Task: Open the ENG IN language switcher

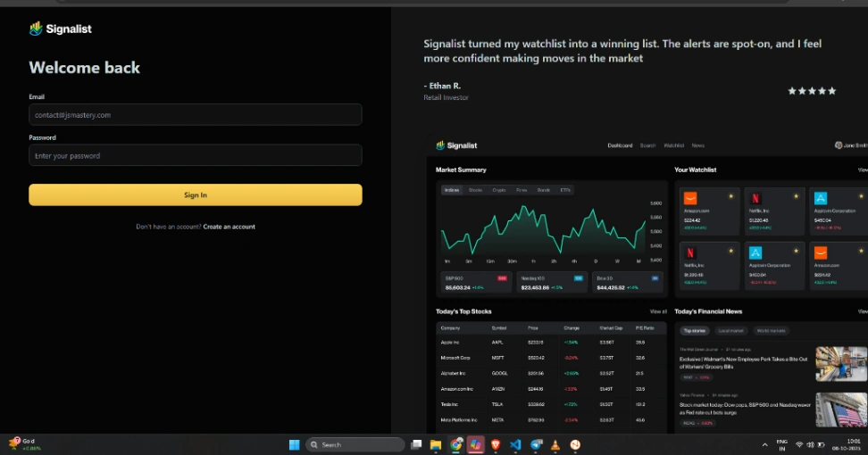Action: pyautogui.click(x=782, y=444)
